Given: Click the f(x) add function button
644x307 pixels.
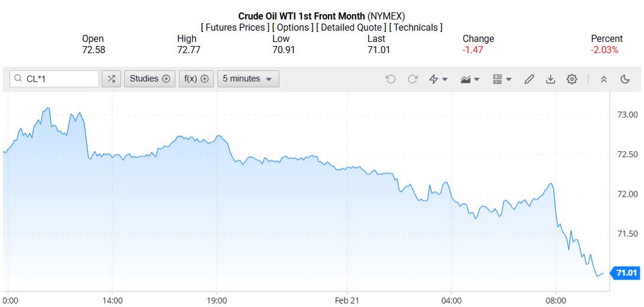Looking at the screenshot, I should (196, 79).
